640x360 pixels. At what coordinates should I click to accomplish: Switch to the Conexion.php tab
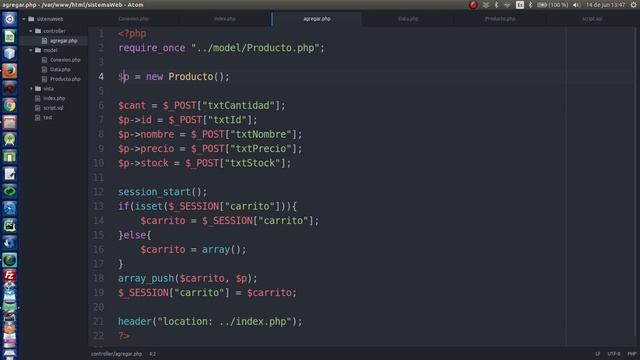[133, 19]
